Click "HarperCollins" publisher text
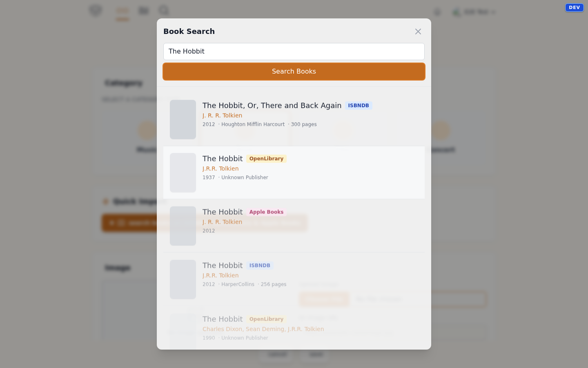The height and width of the screenshot is (368, 588). coord(238,284)
